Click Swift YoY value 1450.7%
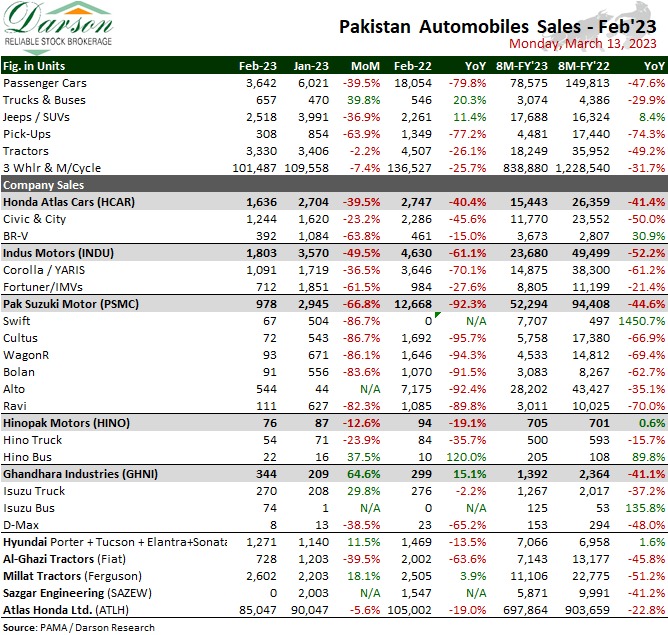The width and height of the screenshot is (668, 635). tap(642, 321)
